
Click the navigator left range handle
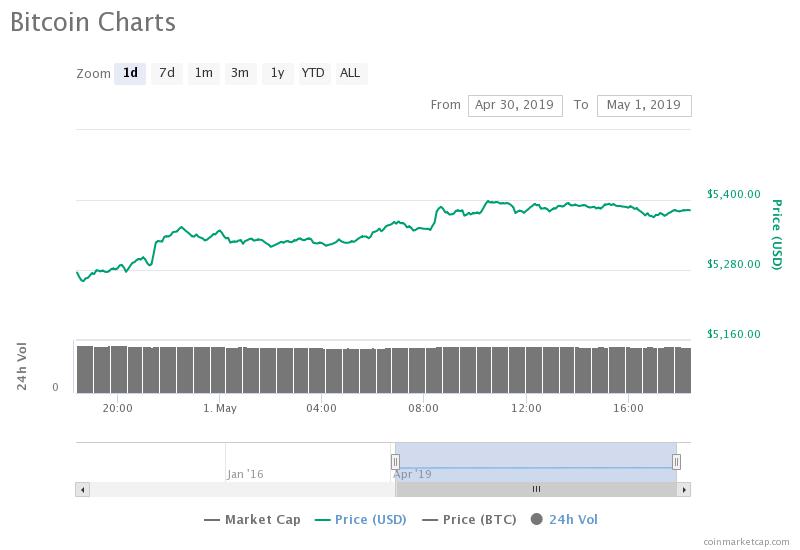395,461
